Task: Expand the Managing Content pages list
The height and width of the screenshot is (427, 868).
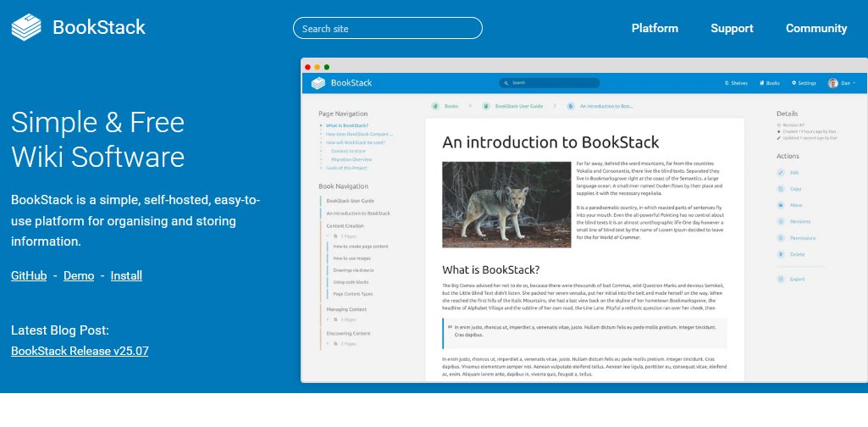Action: (329, 320)
